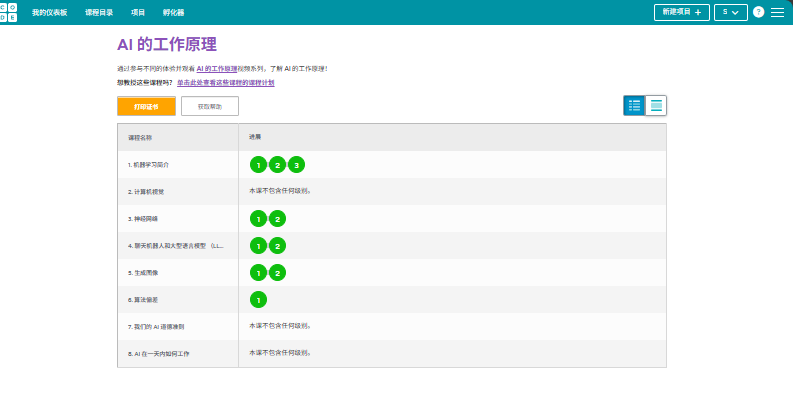Open level 1 of 聊天机器人 lesson

[258, 246]
